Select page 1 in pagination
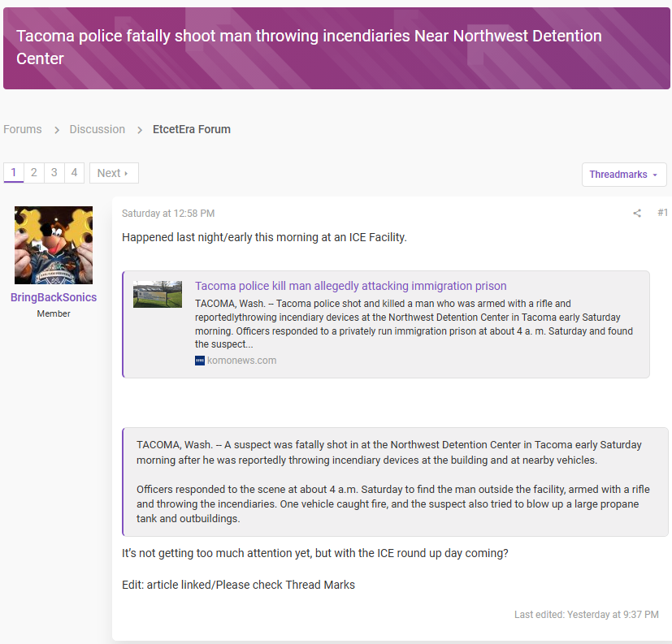 tap(14, 172)
